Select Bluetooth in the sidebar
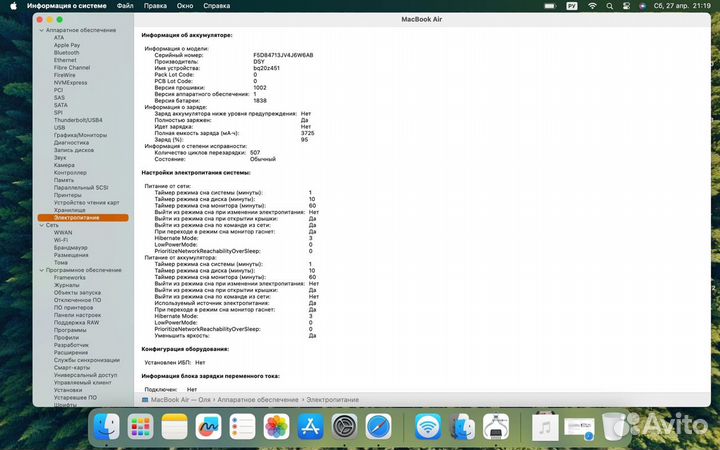The image size is (720, 450). [x=67, y=53]
